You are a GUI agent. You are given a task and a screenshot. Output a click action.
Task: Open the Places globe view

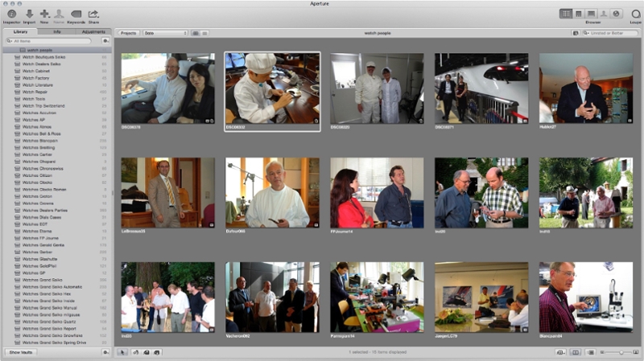tap(617, 14)
